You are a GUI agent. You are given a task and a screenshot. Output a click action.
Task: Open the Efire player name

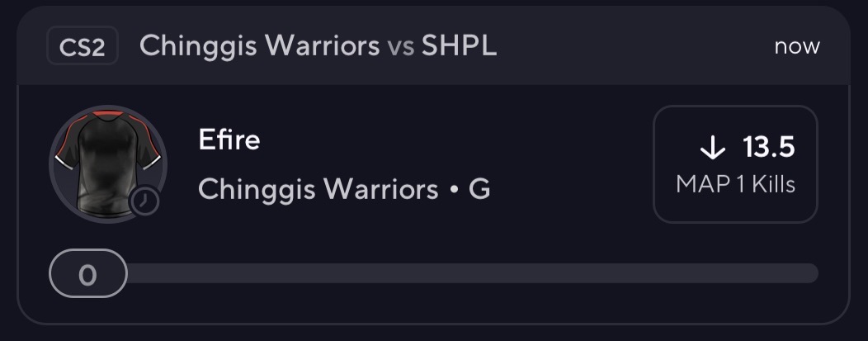229,140
